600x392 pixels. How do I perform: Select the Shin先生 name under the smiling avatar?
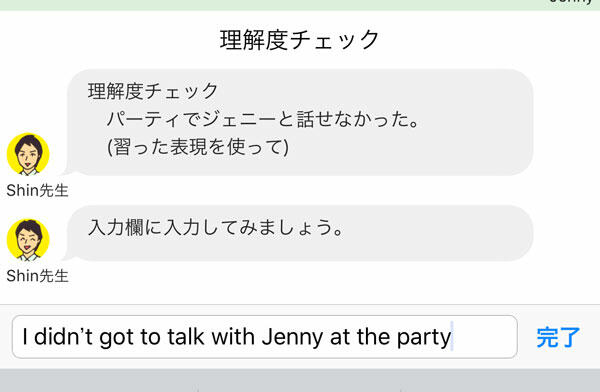click(x=38, y=276)
